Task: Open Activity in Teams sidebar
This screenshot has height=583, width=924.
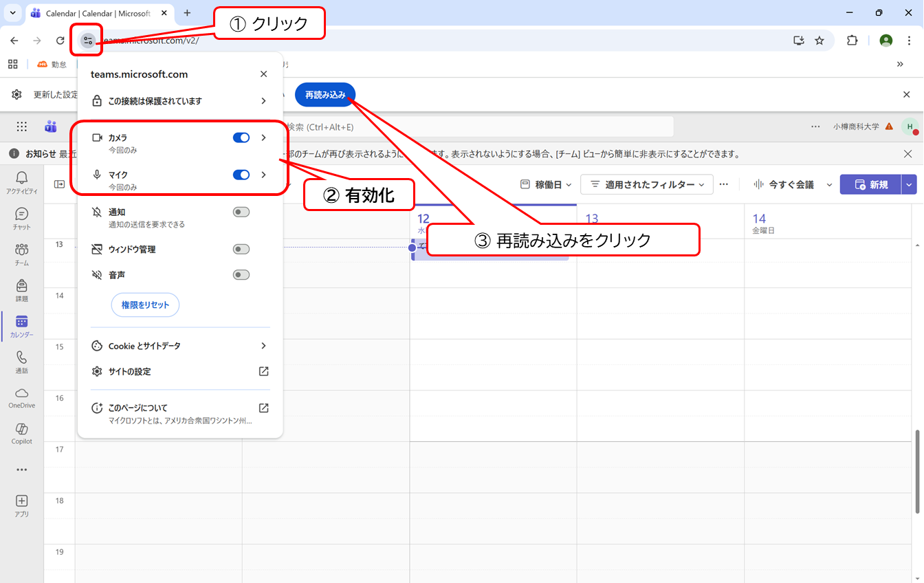Action: pos(21,182)
